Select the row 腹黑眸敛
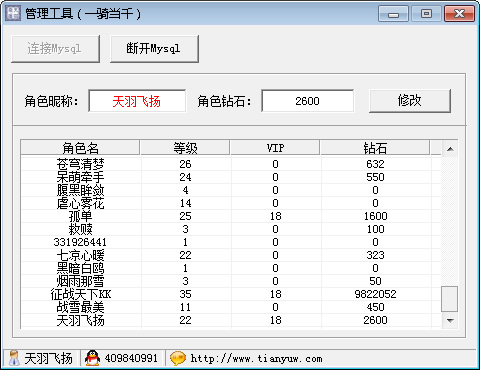This screenshot has width=480, height=370. point(231,190)
